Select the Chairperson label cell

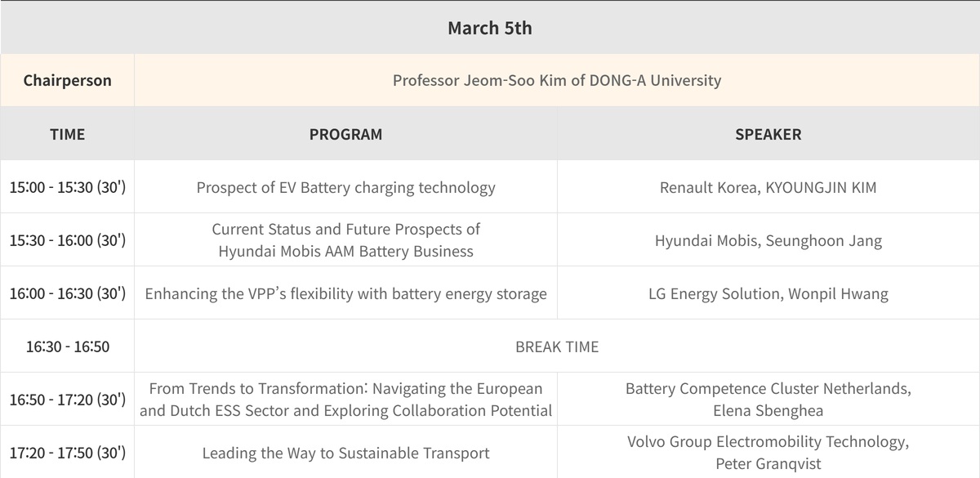pos(67,80)
